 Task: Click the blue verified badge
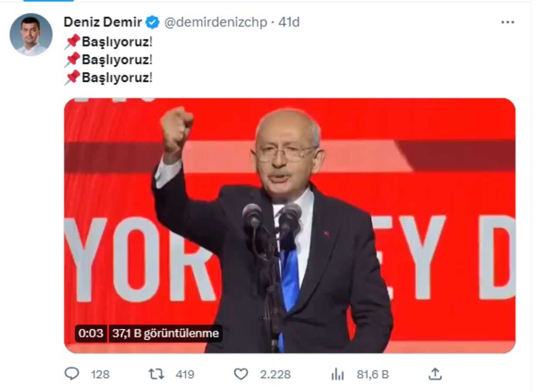click(153, 22)
